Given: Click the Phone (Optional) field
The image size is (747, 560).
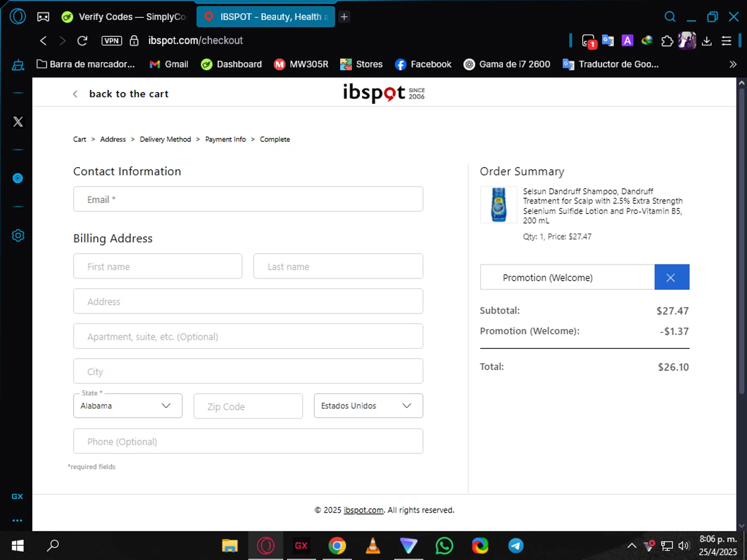Looking at the screenshot, I should [248, 441].
